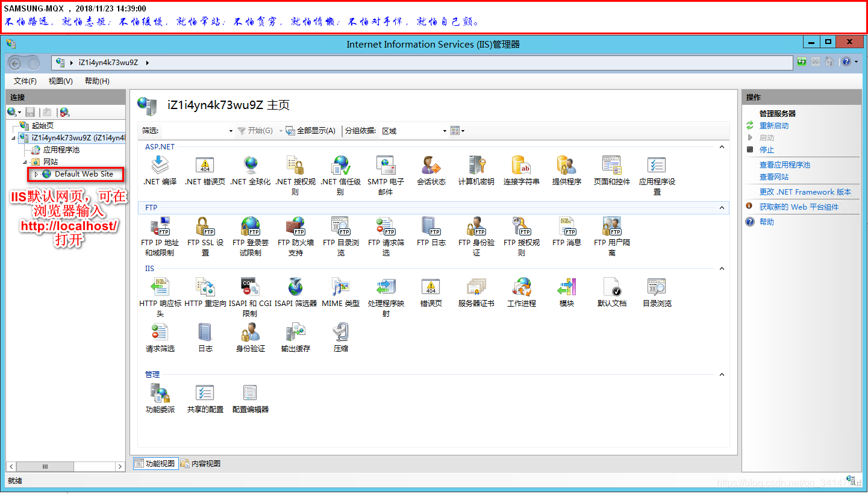This screenshot has width=868, height=494.
Task: Collapse the IIS group section
Action: tap(722, 269)
